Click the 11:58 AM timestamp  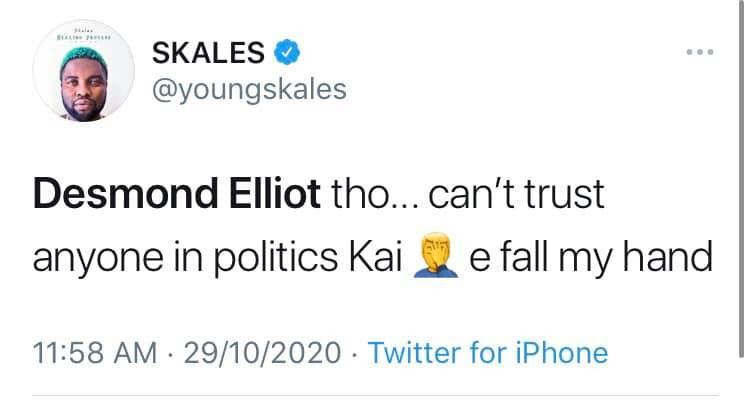click(x=95, y=353)
